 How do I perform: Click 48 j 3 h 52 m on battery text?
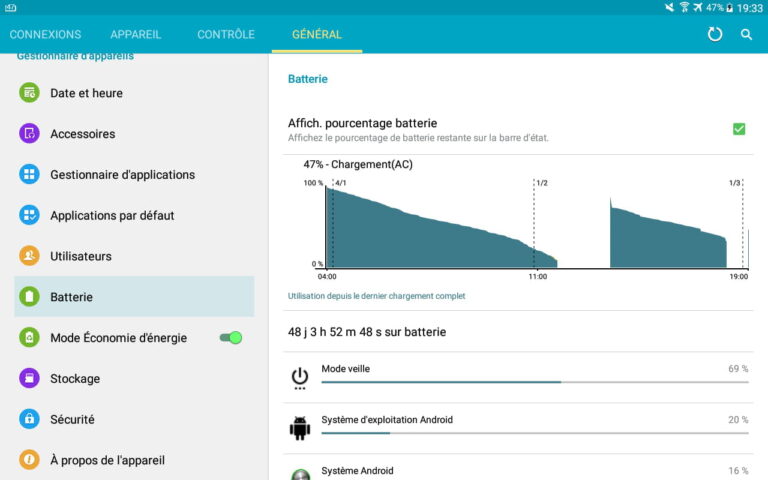click(x=367, y=332)
